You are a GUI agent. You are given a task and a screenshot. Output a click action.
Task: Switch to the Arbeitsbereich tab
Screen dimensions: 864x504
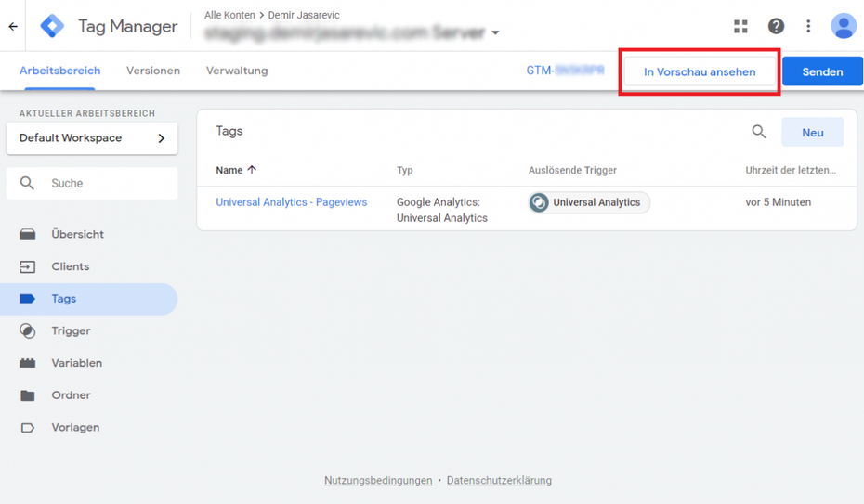click(x=60, y=71)
